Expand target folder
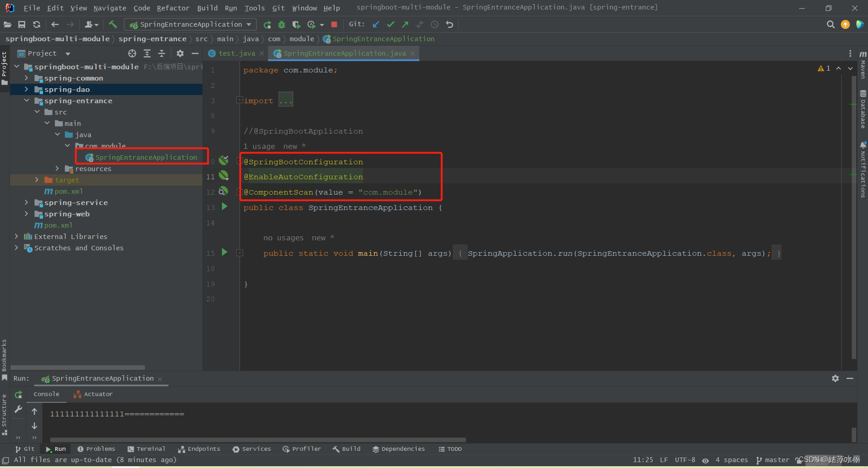Image resolution: width=868 pixels, height=468 pixels. (x=37, y=180)
